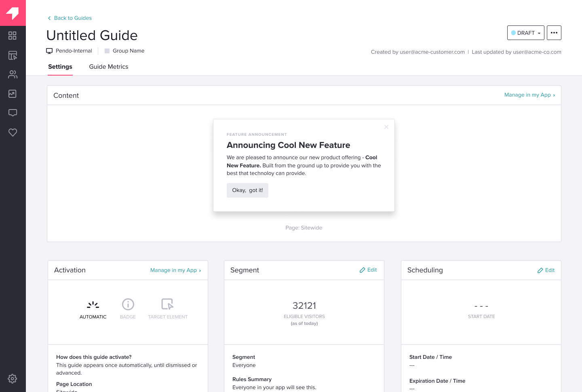Screen dimensions: 582x392
Task: Open the Pages section from the sidebar
Action: 13,55
